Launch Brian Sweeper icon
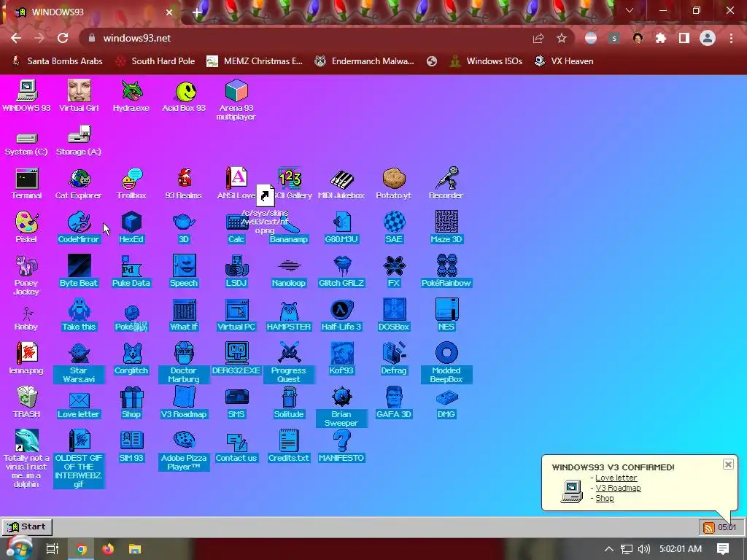The height and width of the screenshot is (560, 747). [x=341, y=407]
